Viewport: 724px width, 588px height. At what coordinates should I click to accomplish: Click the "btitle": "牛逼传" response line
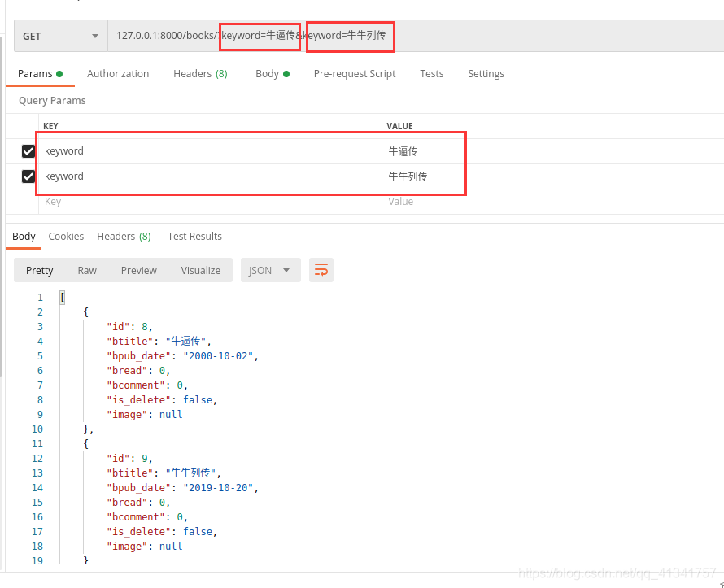coord(159,342)
